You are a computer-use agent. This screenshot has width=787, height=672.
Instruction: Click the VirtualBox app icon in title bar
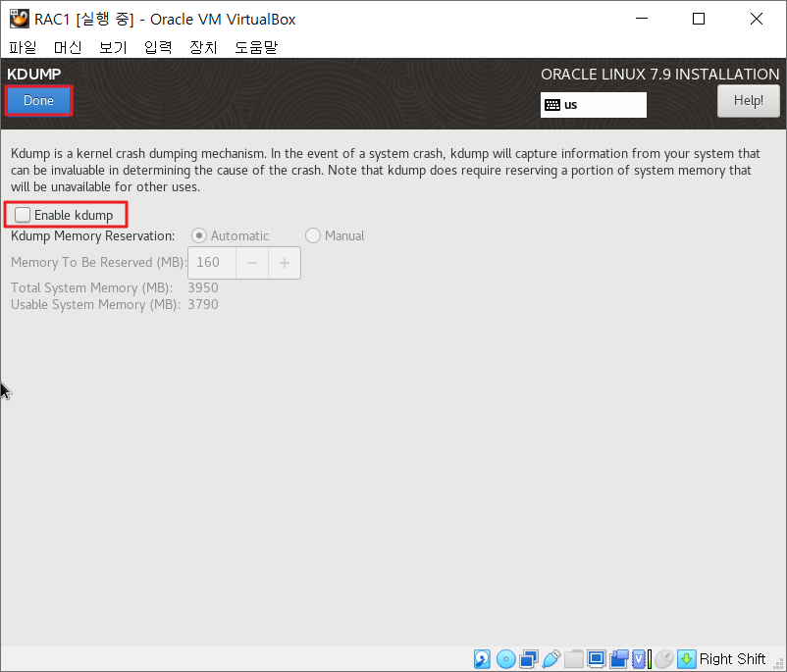coord(19,19)
